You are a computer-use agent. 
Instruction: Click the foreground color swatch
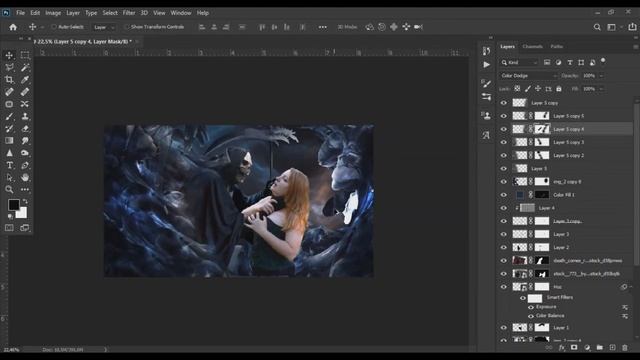13,204
